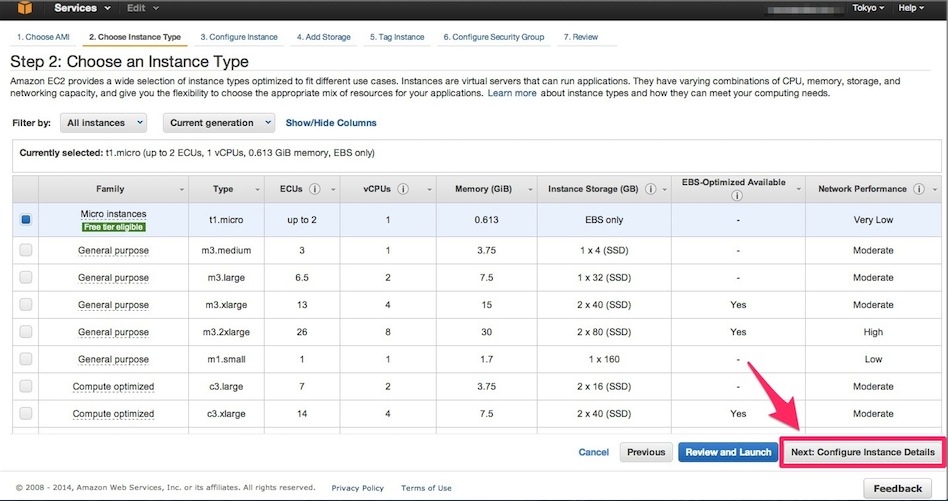Click the Feedback button
The width and height of the screenshot is (948, 501).
click(897, 488)
